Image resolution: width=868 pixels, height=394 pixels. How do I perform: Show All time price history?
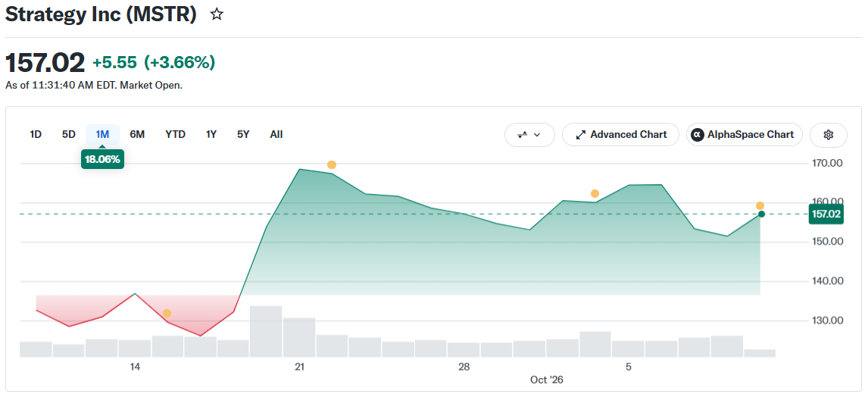point(276,135)
